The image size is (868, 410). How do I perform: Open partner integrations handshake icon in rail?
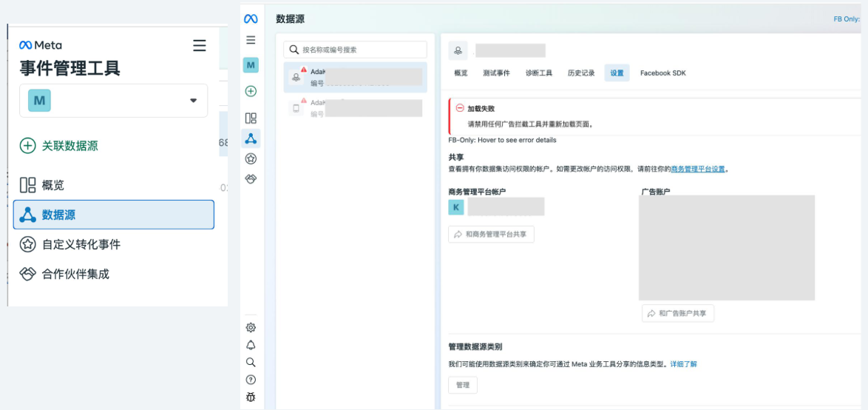click(x=251, y=179)
